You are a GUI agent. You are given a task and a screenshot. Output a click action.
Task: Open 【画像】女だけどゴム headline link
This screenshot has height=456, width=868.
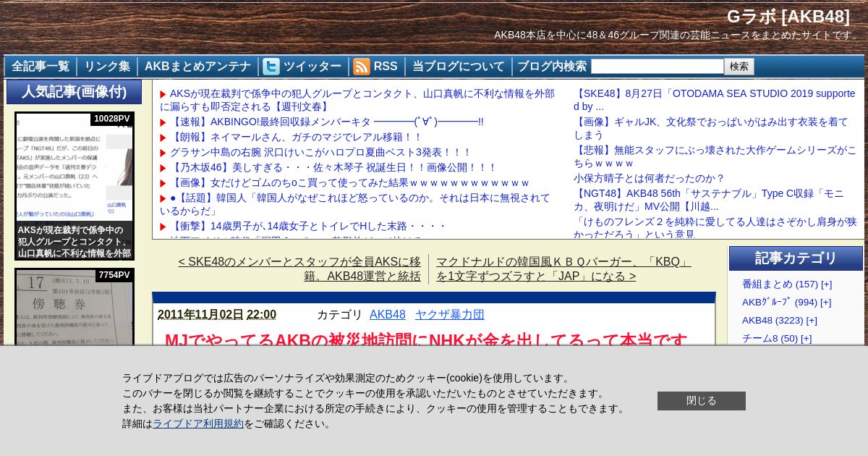[x=349, y=182]
